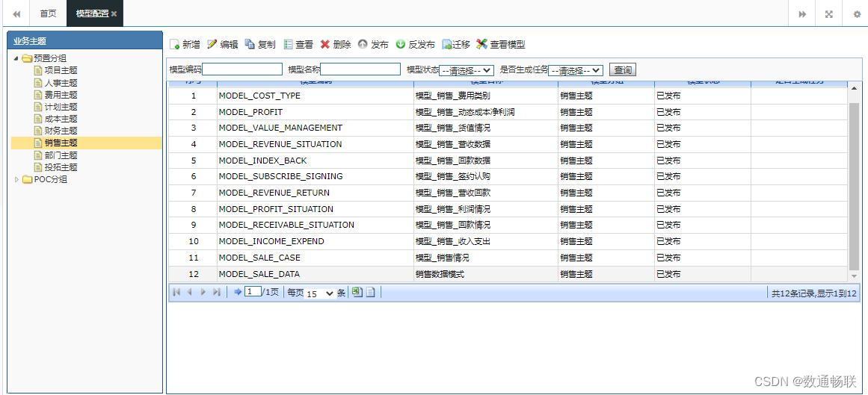Select row MODEL_SALE_DATA

click(508, 274)
